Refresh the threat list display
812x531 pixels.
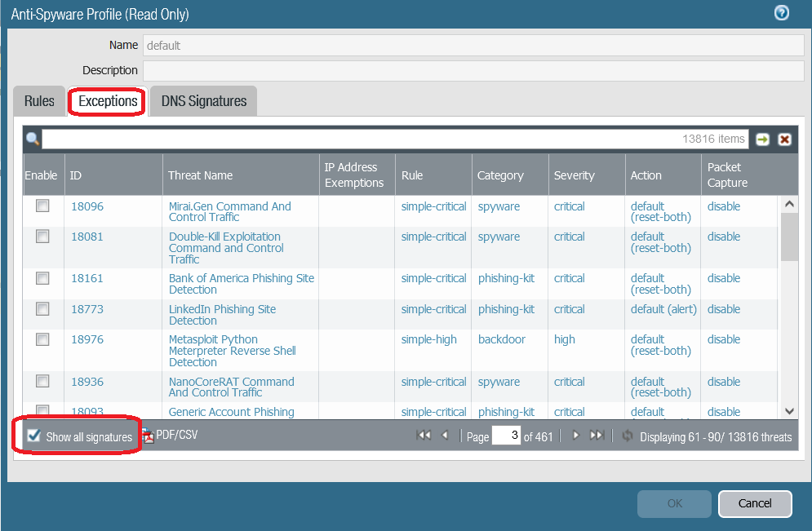point(627,436)
